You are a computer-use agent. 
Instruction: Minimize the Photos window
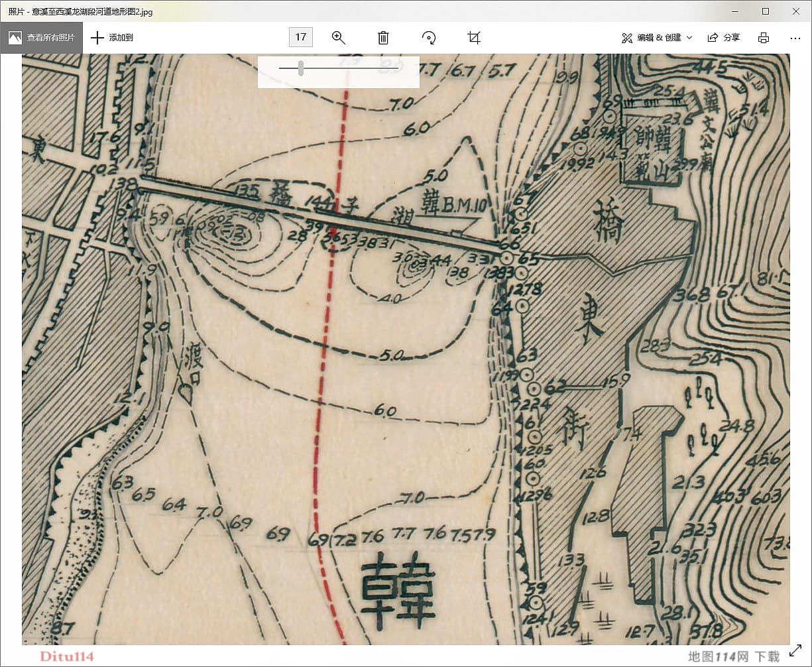coord(734,11)
